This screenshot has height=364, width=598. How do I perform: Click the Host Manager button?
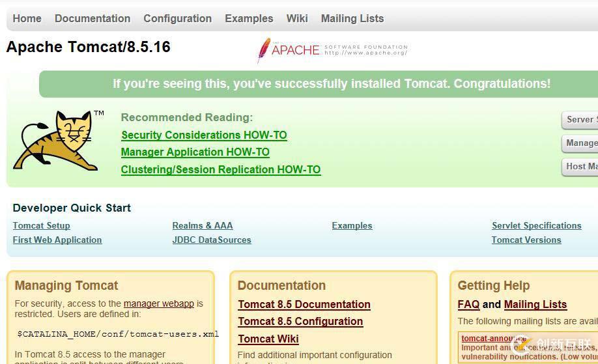(580, 167)
